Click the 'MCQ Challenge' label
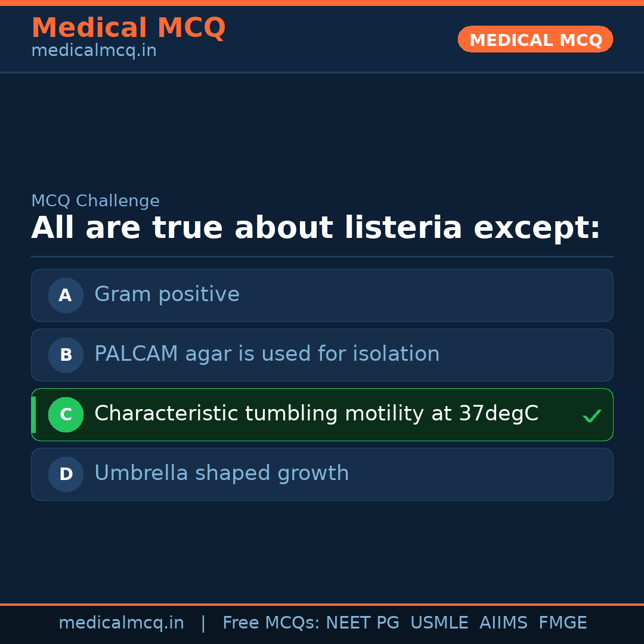 coord(95,202)
